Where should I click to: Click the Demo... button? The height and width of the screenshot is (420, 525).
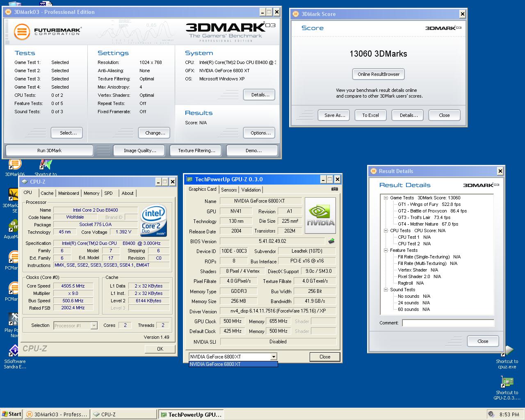click(253, 151)
